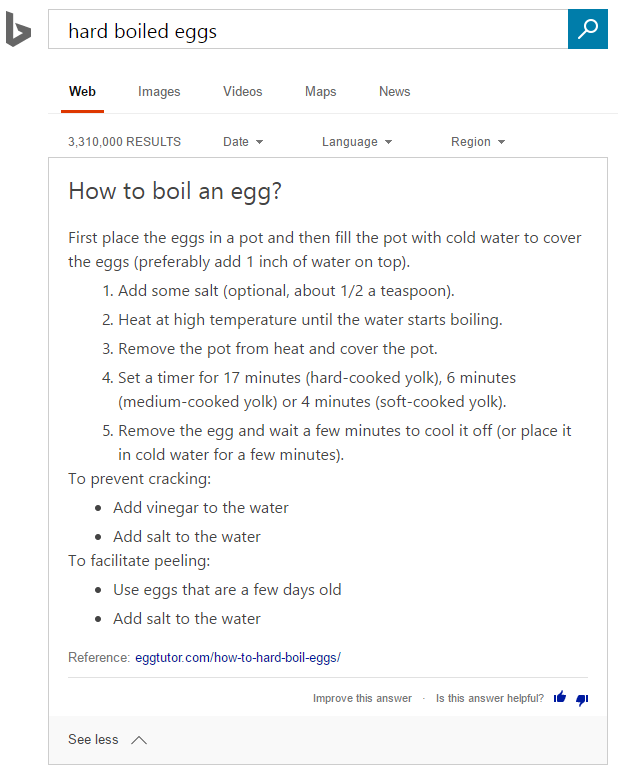This screenshot has width=618, height=772.
Task: Click the Bing logo icon
Action: click(18, 30)
